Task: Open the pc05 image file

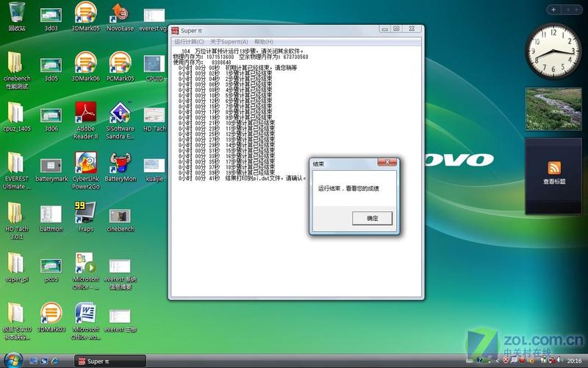Action: click(x=51, y=270)
